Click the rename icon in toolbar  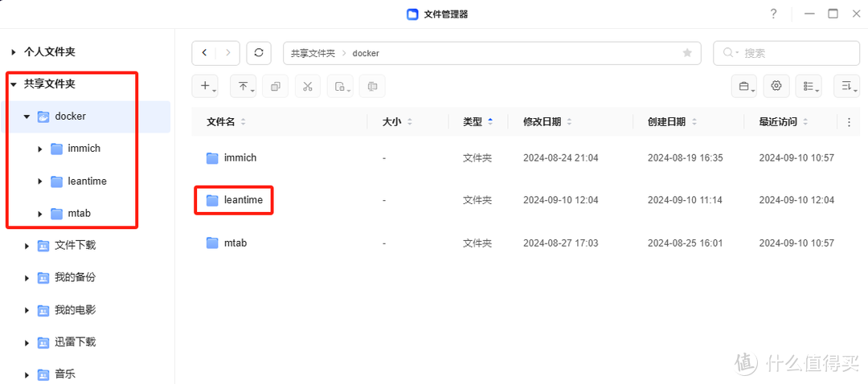pyautogui.click(x=373, y=86)
